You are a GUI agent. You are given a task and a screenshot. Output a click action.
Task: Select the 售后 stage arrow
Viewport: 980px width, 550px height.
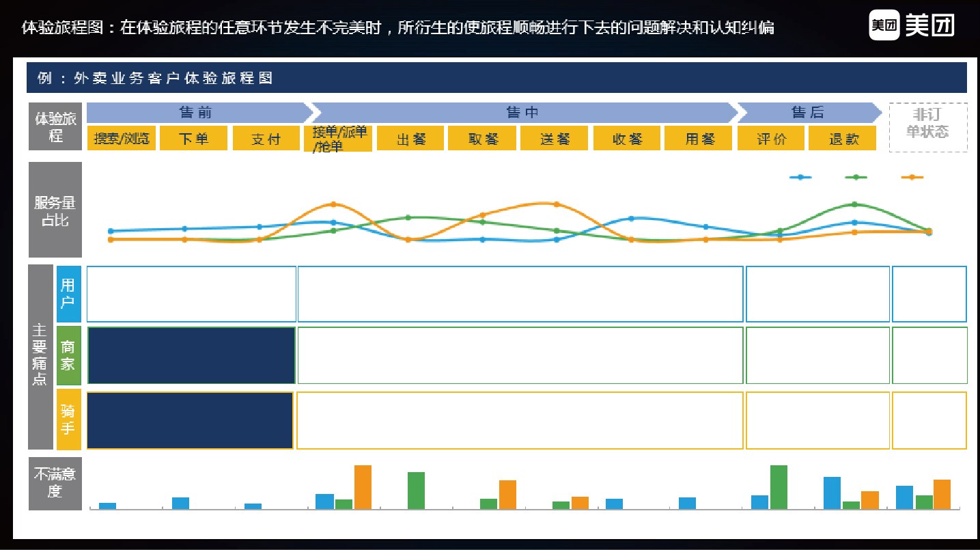pyautogui.click(x=808, y=112)
